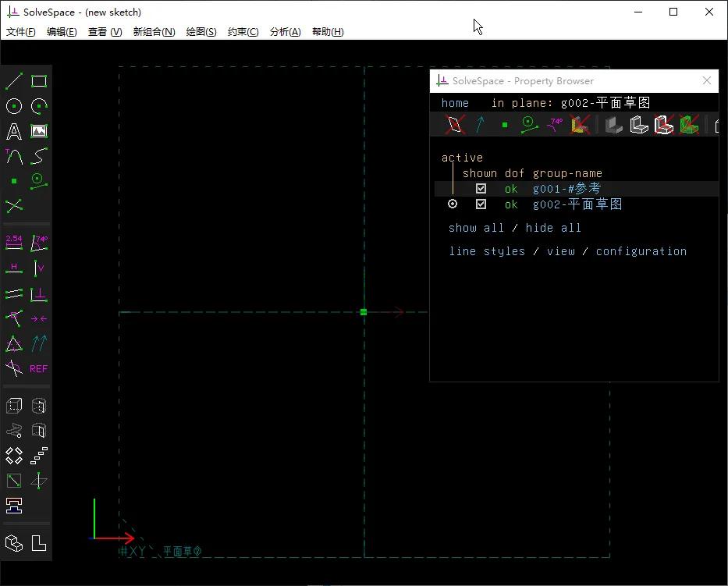Uncheck shown checkbox for g002-平面草图
The height and width of the screenshot is (586, 728).
[481, 204]
